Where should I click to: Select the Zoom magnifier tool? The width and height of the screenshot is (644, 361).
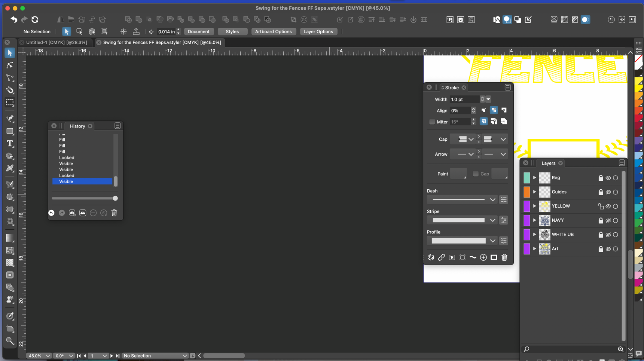click(x=10, y=341)
